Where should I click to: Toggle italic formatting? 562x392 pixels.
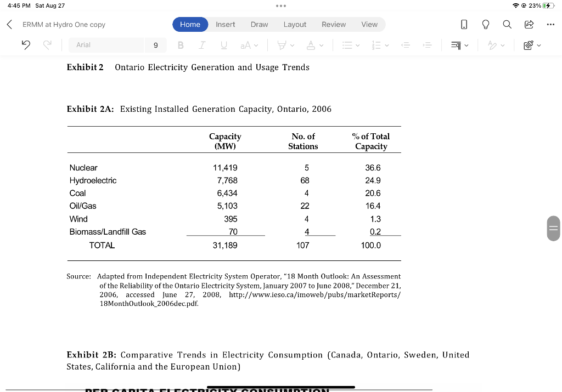[x=202, y=45]
